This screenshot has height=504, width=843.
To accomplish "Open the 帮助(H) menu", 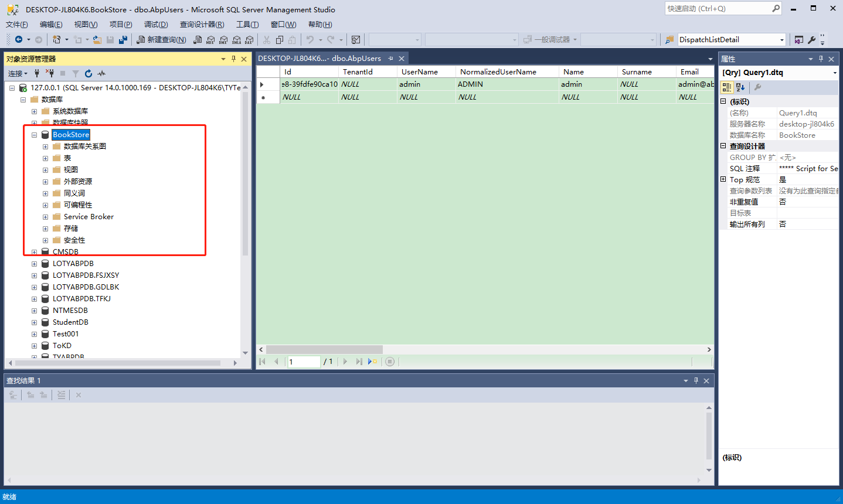I will (320, 24).
